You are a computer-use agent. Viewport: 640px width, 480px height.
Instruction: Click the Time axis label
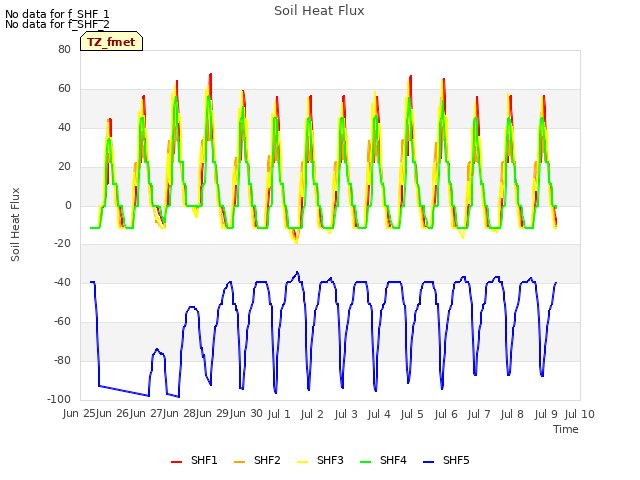coord(566,429)
